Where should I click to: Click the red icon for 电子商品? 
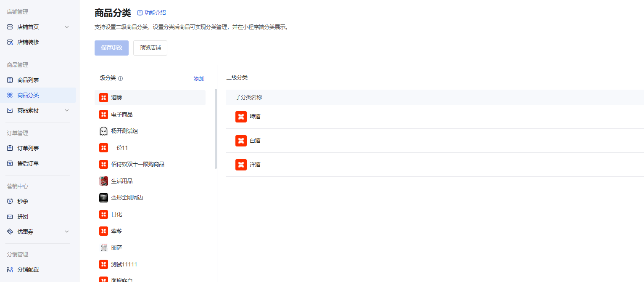103,114
